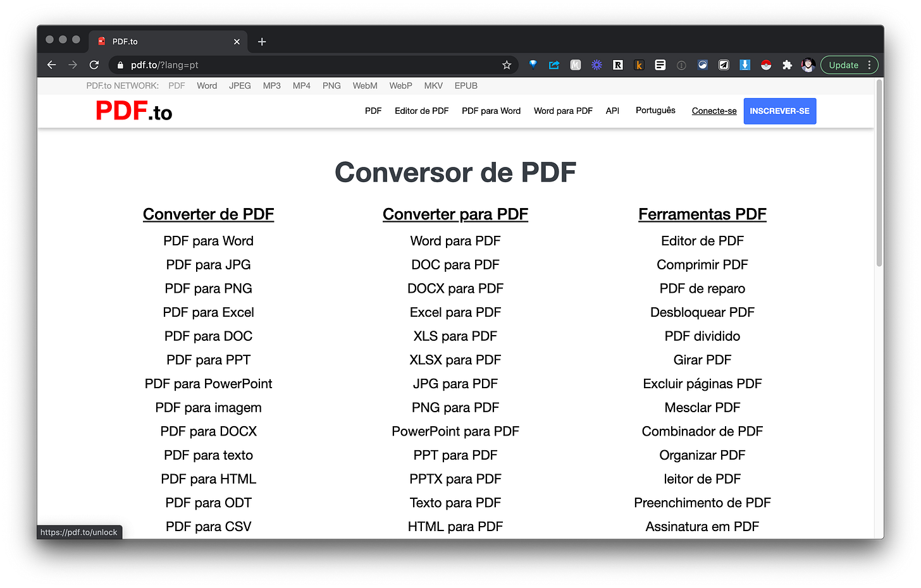Click the gray M extension icon
The width and height of the screenshot is (921, 588).
576,64
